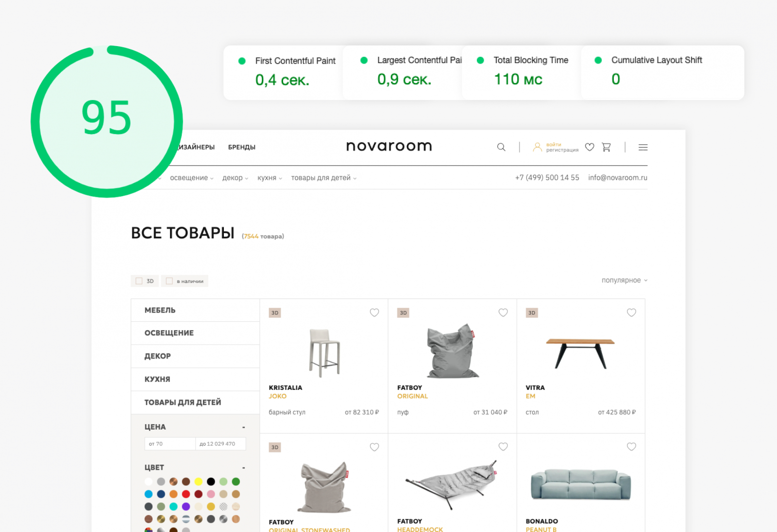Open the shopping cart icon
Screen dimensions: 777x532
607,147
